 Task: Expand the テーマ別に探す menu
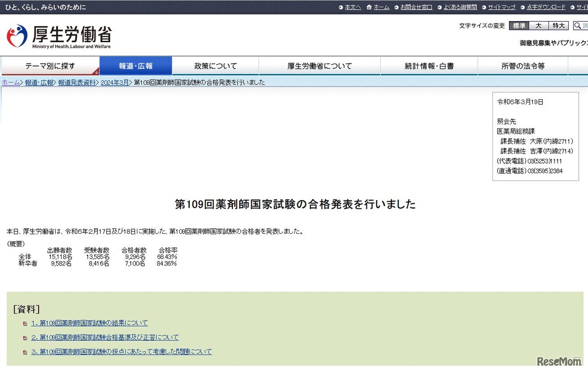tap(51, 66)
